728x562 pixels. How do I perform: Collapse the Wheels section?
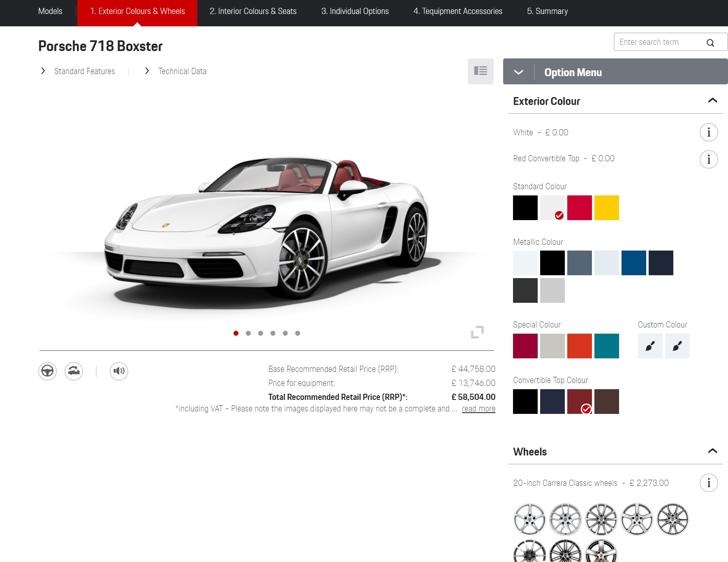coord(712,451)
